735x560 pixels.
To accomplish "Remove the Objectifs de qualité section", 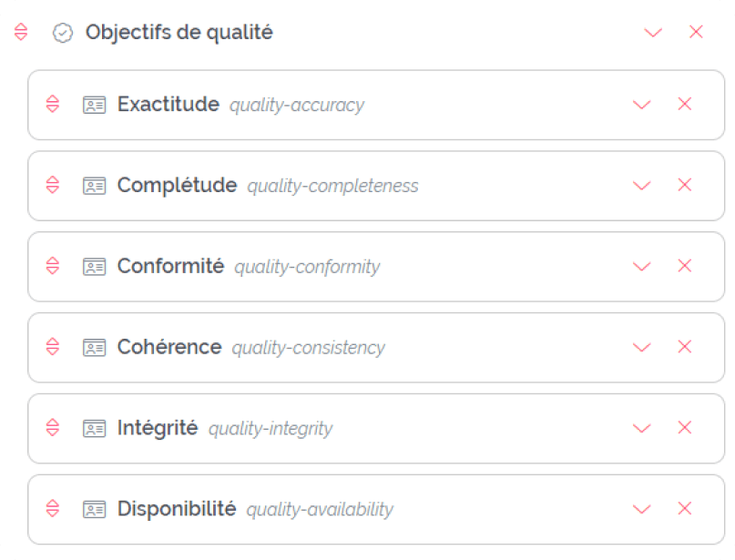I will click(697, 33).
